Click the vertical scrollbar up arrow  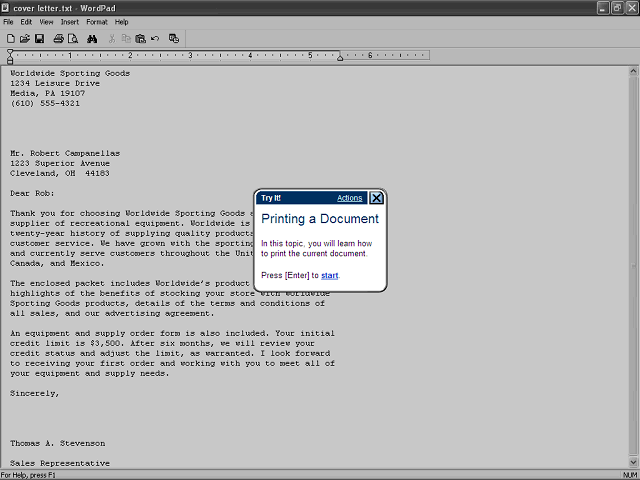[633, 71]
